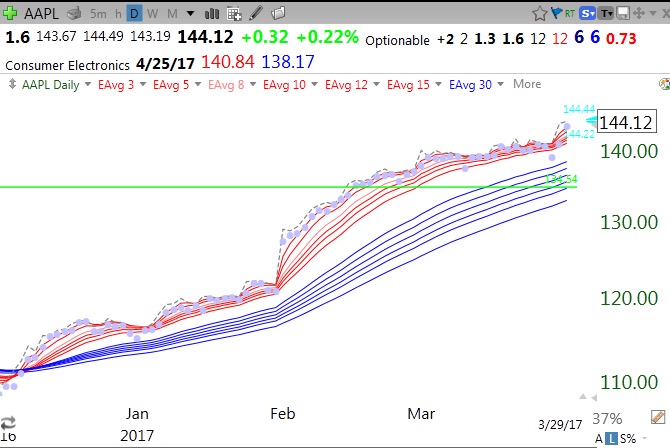This screenshot has height=448, width=670.
Task: Mark AAPL as favorite with star icon
Action: (540, 14)
